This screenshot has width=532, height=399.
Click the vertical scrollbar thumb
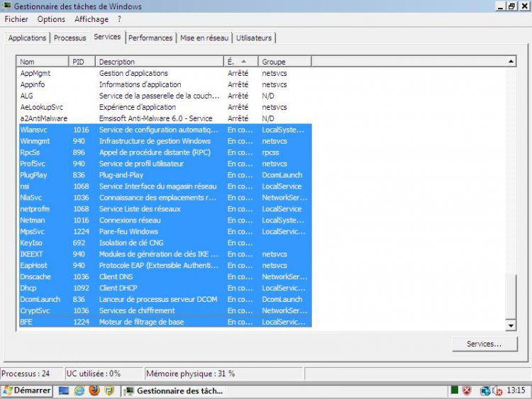coord(511,297)
